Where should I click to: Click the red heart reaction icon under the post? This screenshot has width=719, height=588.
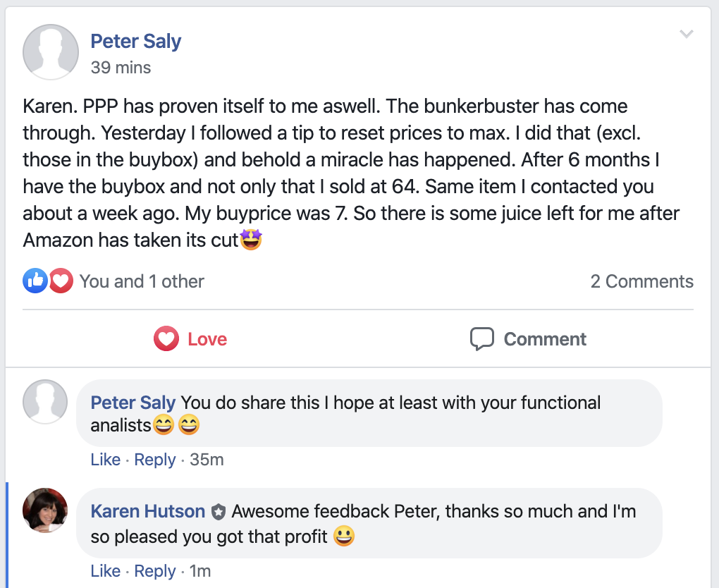coord(61,280)
